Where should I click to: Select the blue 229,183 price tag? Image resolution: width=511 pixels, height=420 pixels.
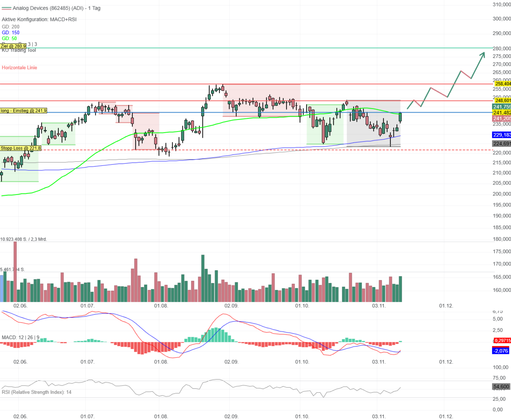tap(502, 135)
